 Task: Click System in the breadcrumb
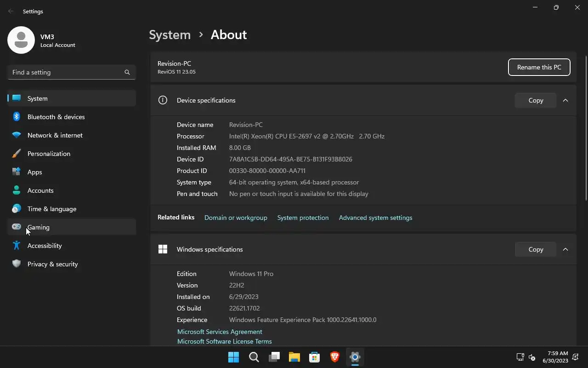(170, 35)
